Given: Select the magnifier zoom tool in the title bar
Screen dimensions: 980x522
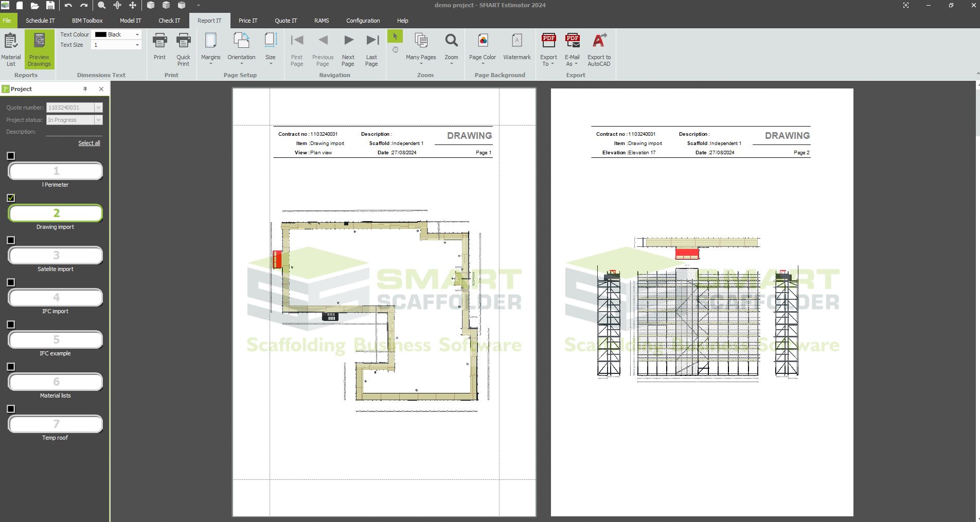Looking at the screenshot, I should pyautogui.click(x=102, y=5).
